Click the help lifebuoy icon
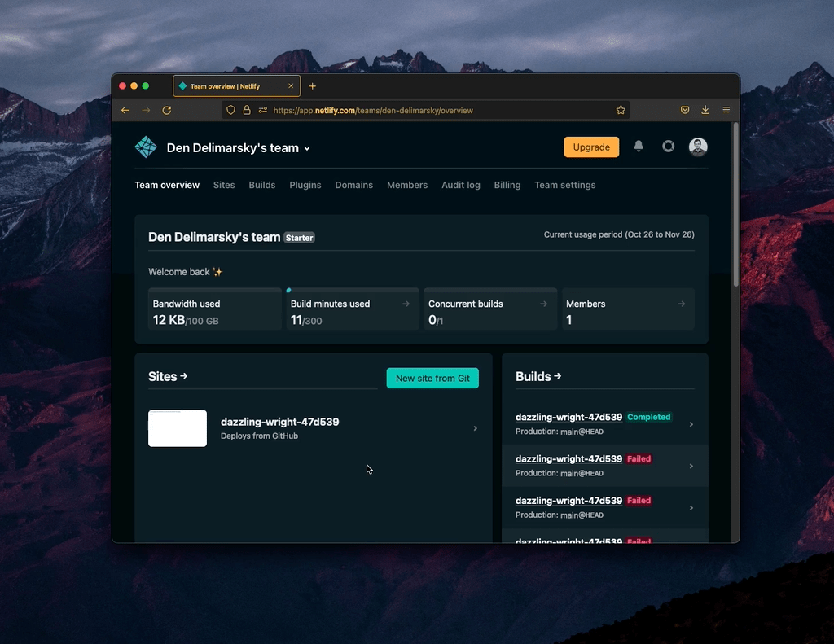834x644 pixels. point(668,147)
